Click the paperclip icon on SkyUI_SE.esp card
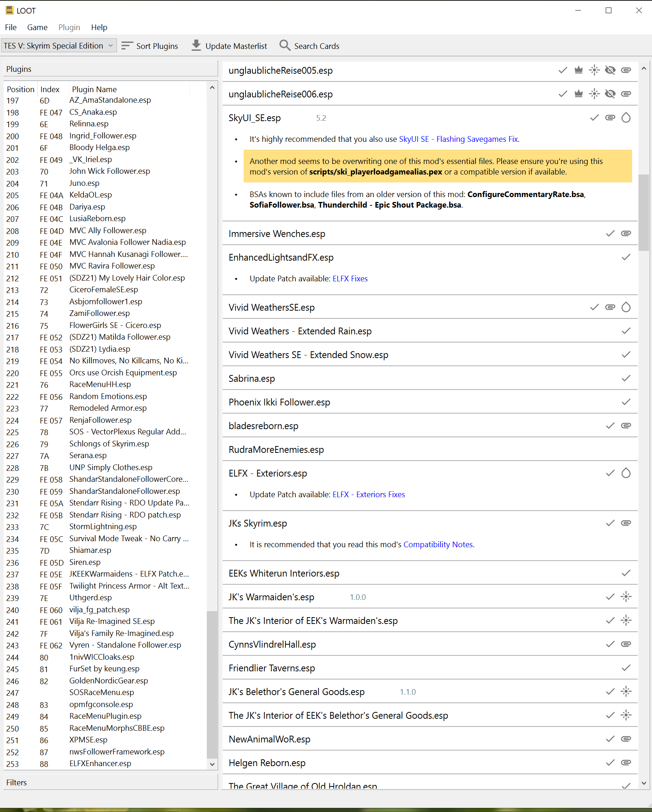The height and width of the screenshot is (812, 652). coord(610,118)
